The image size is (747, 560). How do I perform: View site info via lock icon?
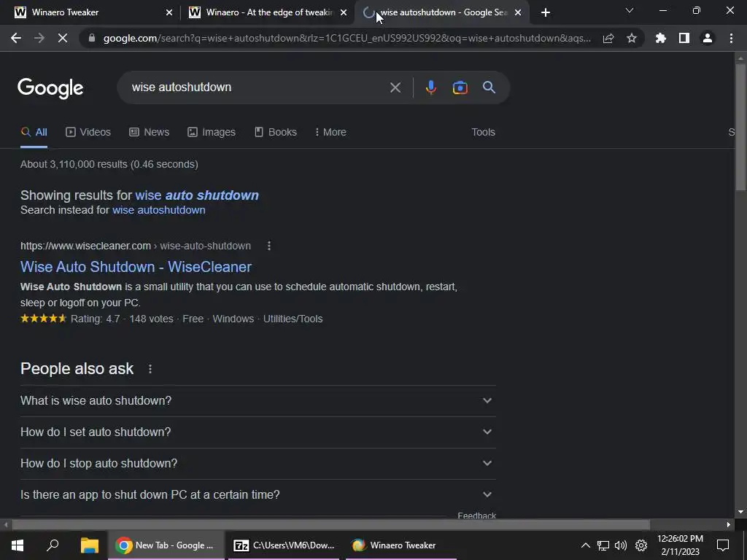(92, 38)
